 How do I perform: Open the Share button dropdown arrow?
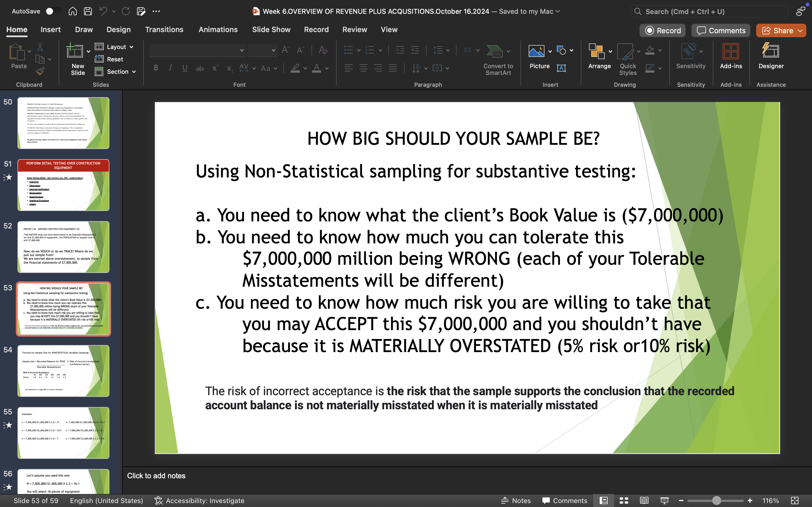pos(800,30)
